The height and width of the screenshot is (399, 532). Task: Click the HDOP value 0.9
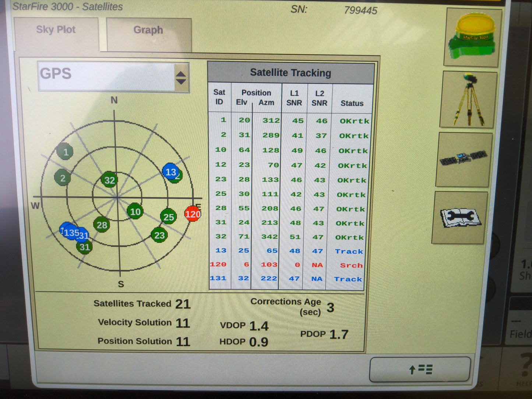point(258,342)
